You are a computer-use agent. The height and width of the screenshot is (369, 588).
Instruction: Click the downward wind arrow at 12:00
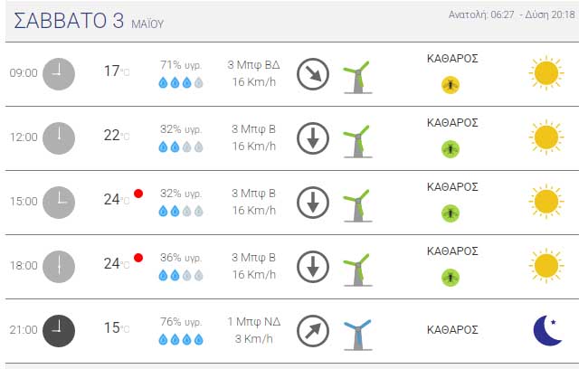click(313, 138)
